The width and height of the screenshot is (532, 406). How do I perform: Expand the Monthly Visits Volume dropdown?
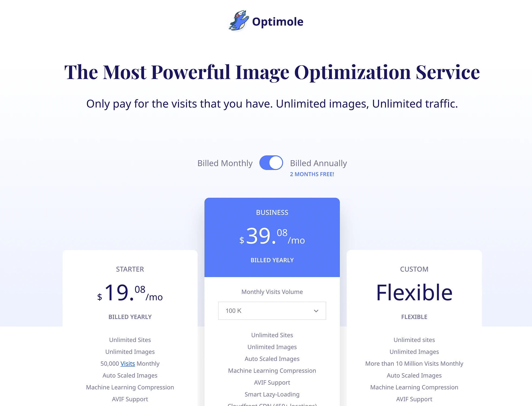[x=272, y=310]
